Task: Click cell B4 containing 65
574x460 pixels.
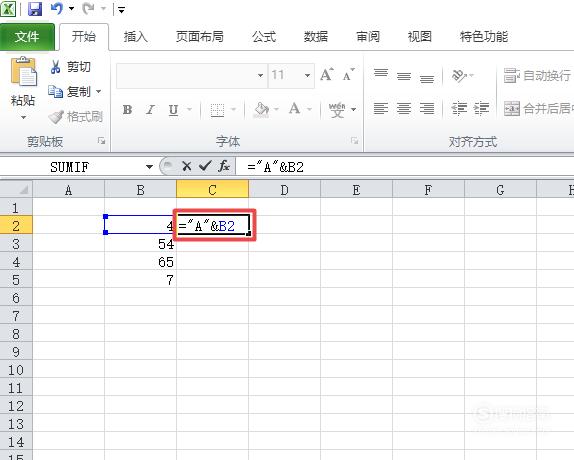Action: coord(141,262)
